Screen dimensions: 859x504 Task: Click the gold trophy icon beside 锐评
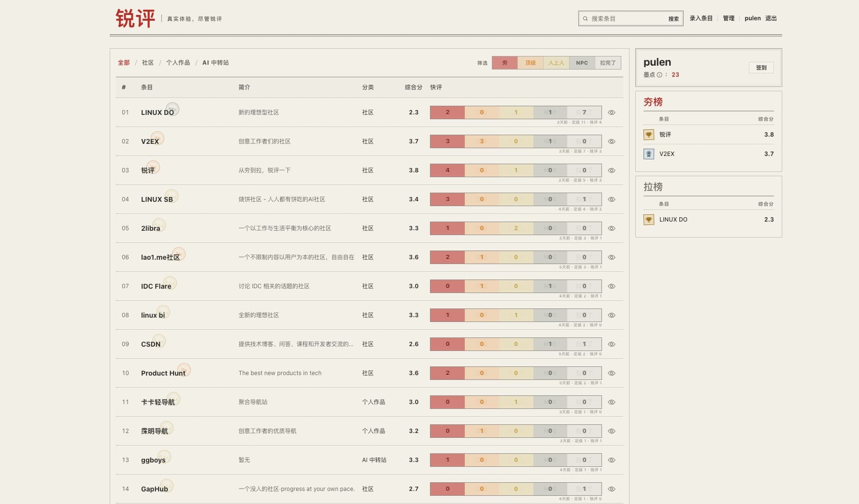pos(649,135)
